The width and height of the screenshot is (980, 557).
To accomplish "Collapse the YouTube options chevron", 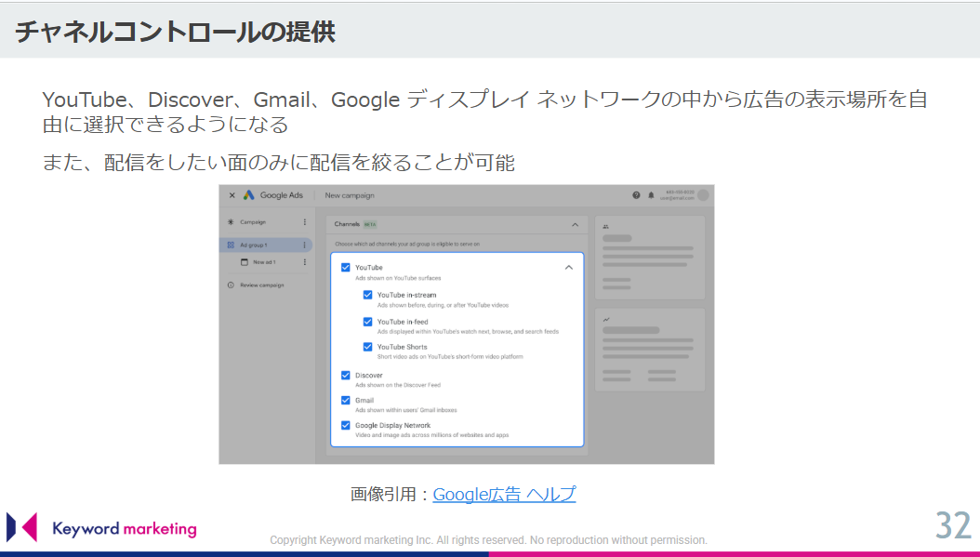I will point(569,268).
